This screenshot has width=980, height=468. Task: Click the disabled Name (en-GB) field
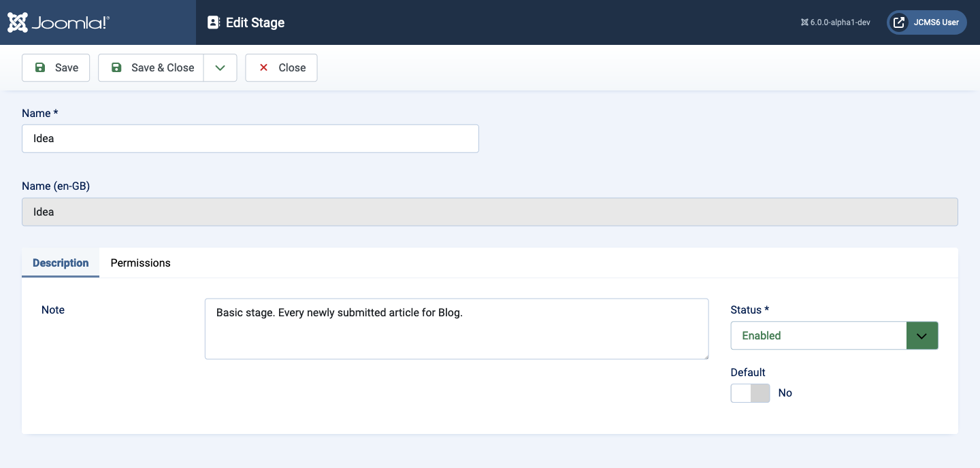[489, 212]
